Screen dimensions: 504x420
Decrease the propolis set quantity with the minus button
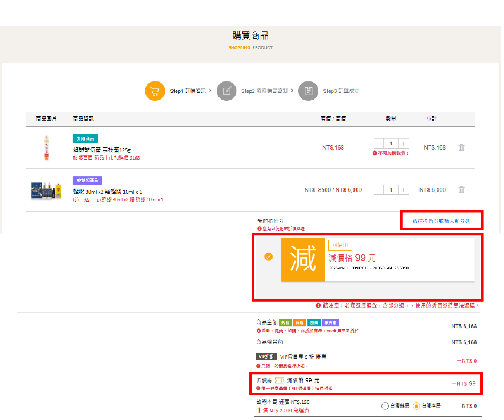(x=378, y=190)
